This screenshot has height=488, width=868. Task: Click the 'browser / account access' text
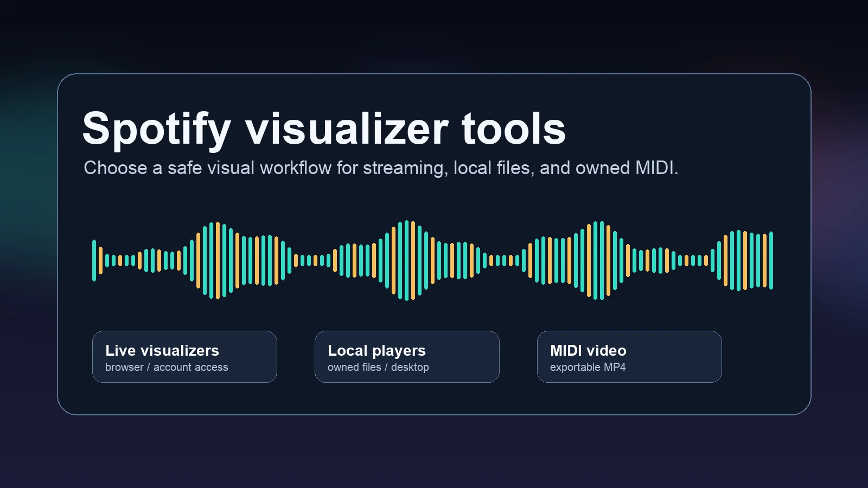167,367
